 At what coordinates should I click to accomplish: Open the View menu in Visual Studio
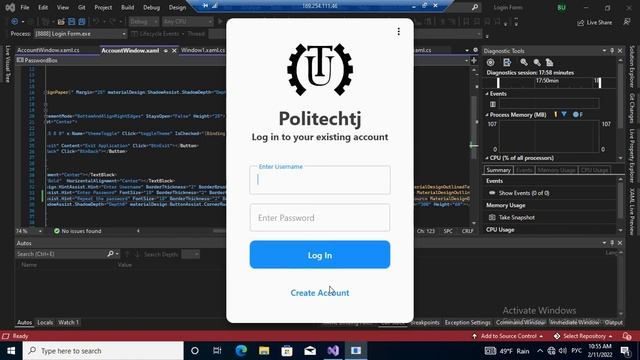pos(62,7)
